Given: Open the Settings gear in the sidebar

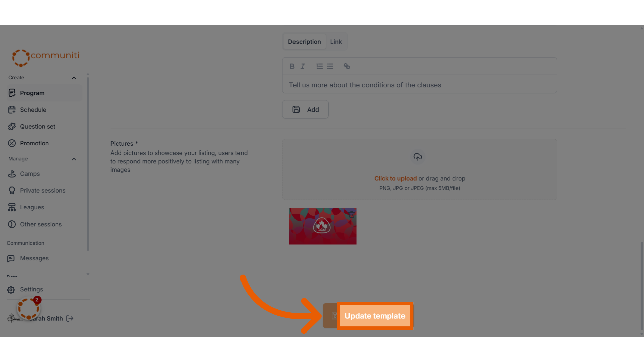Looking at the screenshot, I should 11,290.
